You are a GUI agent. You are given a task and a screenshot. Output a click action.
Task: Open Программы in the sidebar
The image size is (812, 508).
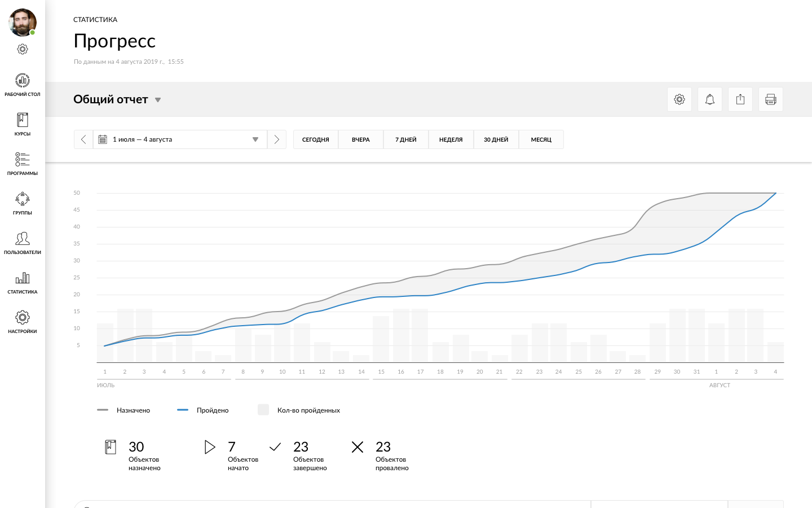click(23, 164)
